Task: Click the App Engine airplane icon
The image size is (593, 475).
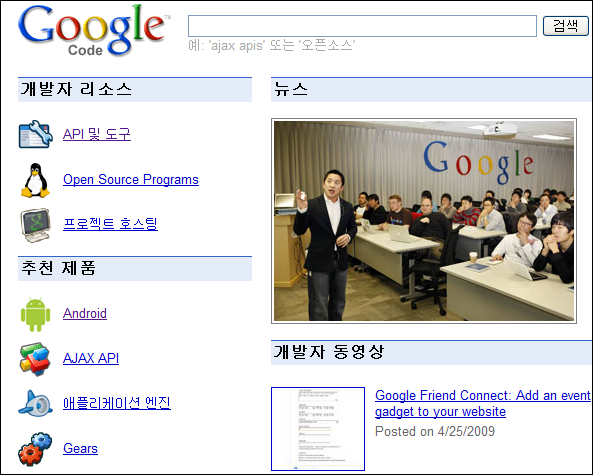Action: pyautogui.click(x=36, y=404)
